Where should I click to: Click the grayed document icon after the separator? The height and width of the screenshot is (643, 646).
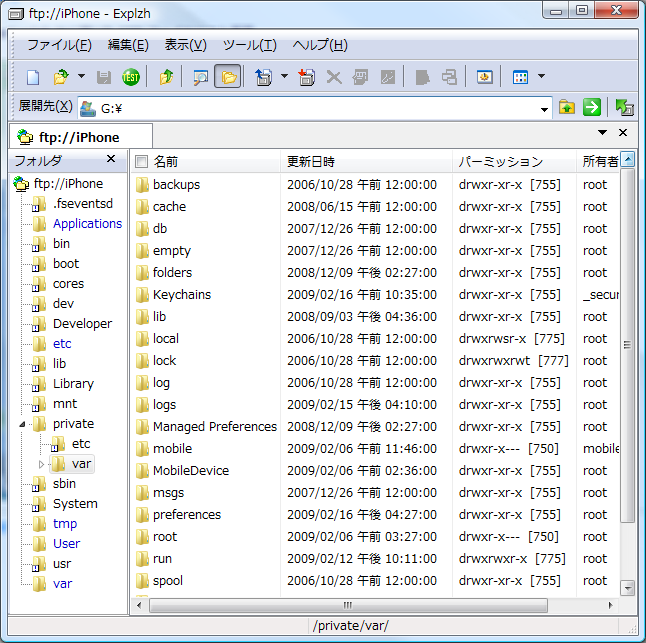422,77
